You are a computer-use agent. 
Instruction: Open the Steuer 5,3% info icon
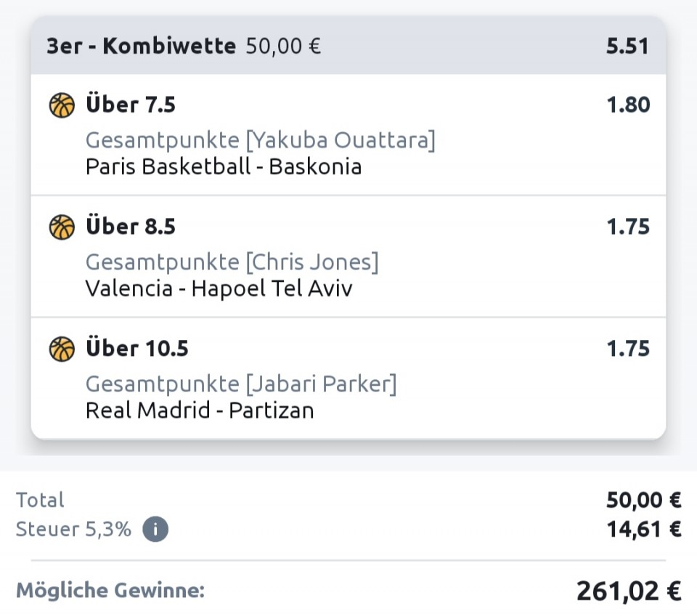click(x=155, y=529)
